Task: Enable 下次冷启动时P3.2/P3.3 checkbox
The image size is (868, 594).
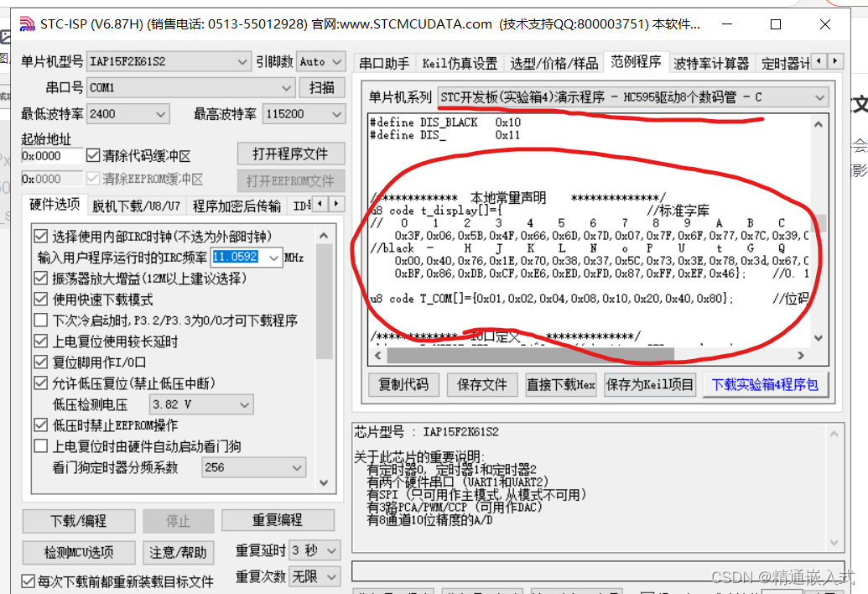Action: click(x=40, y=320)
